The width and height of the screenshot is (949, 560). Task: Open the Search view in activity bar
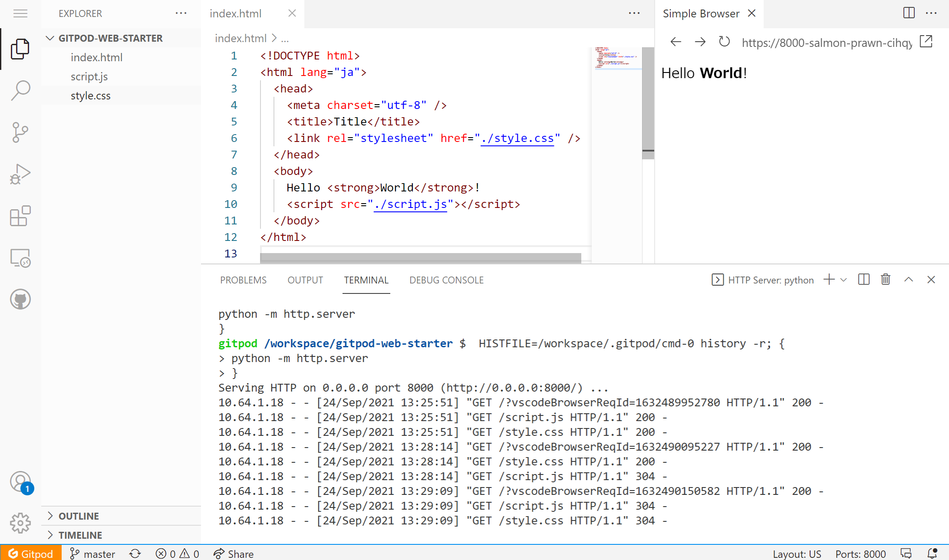click(x=20, y=90)
